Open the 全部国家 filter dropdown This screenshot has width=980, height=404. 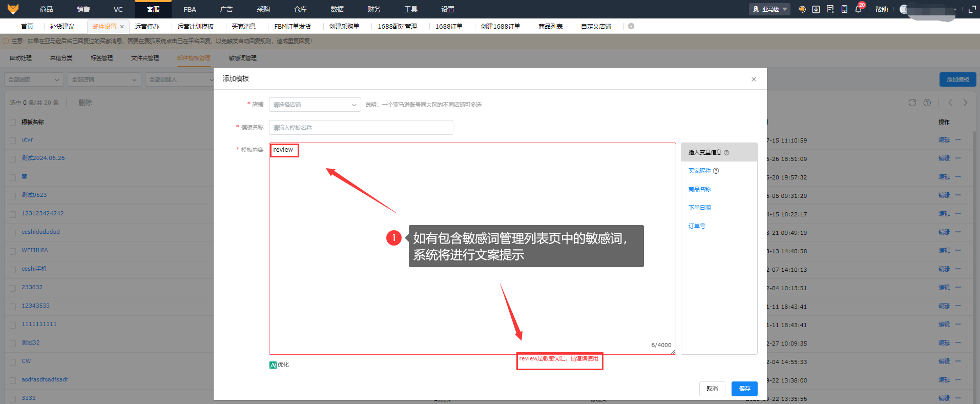(34, 79)
